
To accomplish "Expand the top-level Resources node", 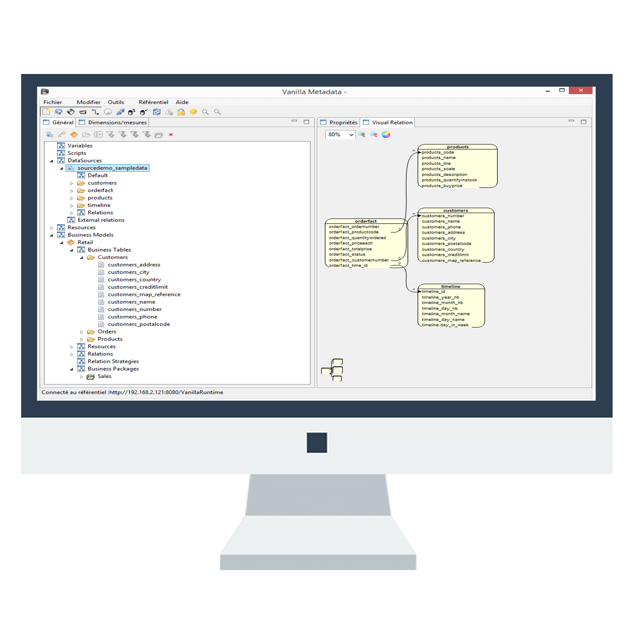I will point(52,228).
